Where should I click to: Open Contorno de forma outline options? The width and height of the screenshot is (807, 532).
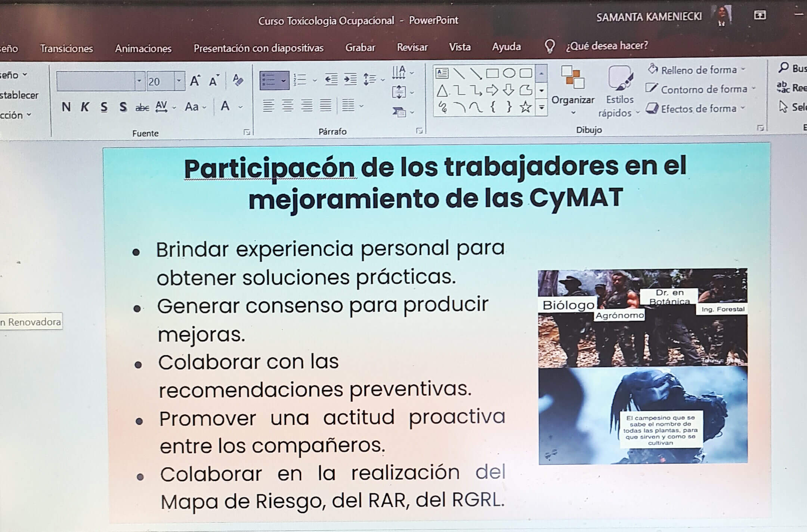tap(701, 89)
